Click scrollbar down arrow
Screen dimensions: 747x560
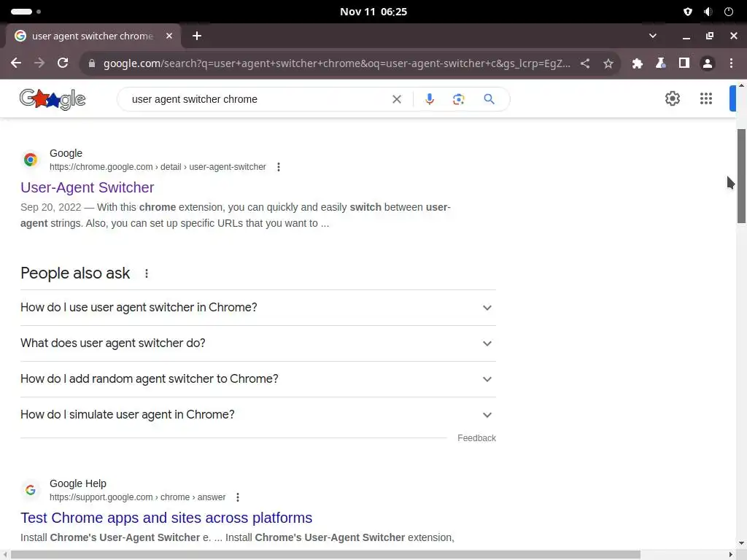741,543
